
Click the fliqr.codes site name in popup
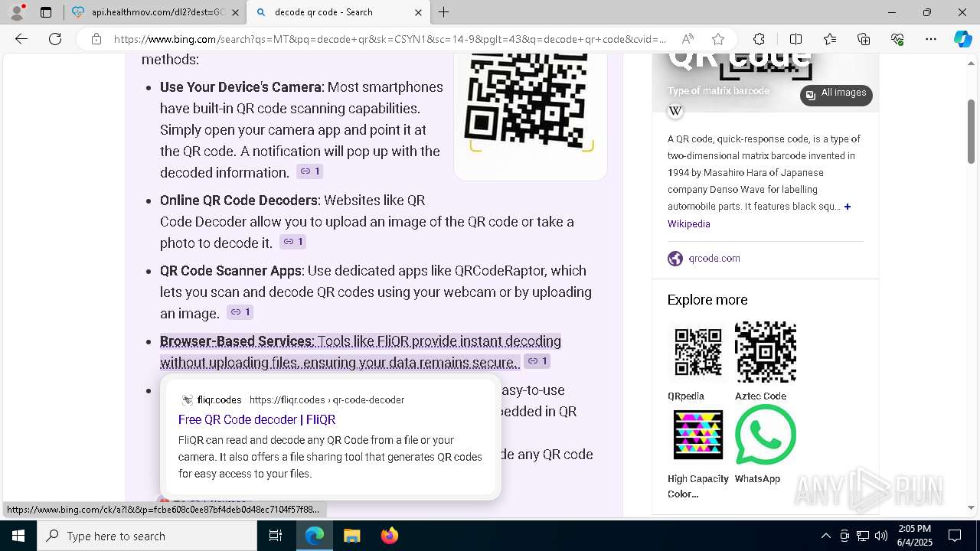pos(219,399)
